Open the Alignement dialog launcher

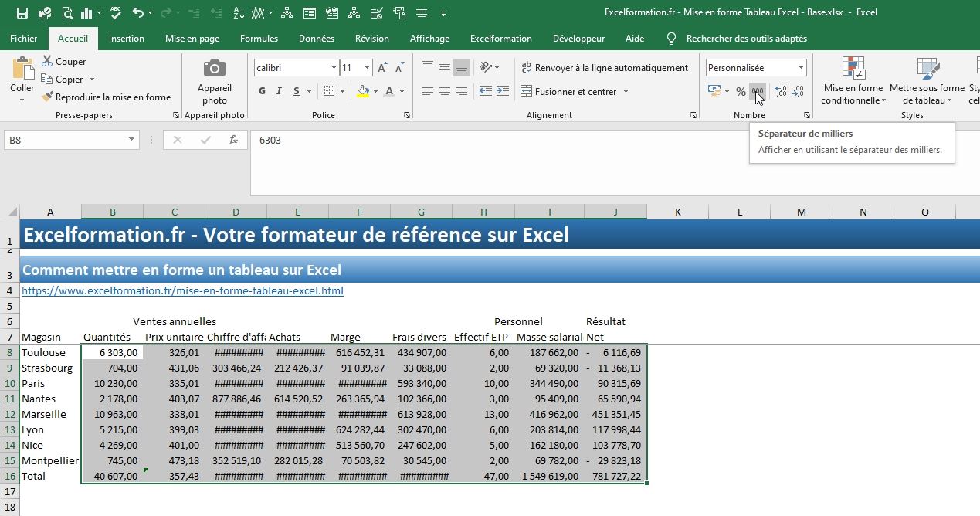[x=693, y=115]
